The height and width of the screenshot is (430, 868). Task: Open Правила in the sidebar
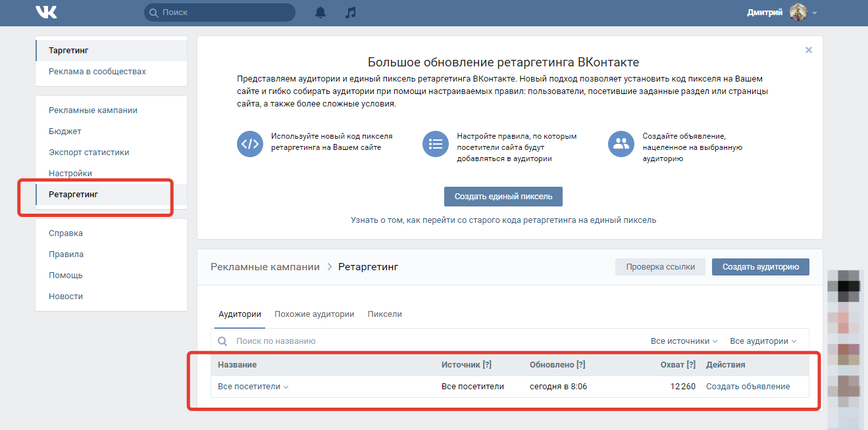(x=111, y=254)
